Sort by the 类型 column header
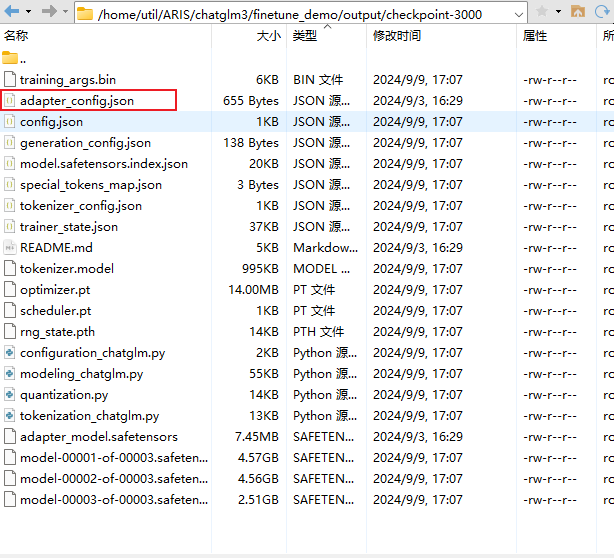The width and height of the screenshot is (614, 558). pyautogui.click(x=305, y=36)
